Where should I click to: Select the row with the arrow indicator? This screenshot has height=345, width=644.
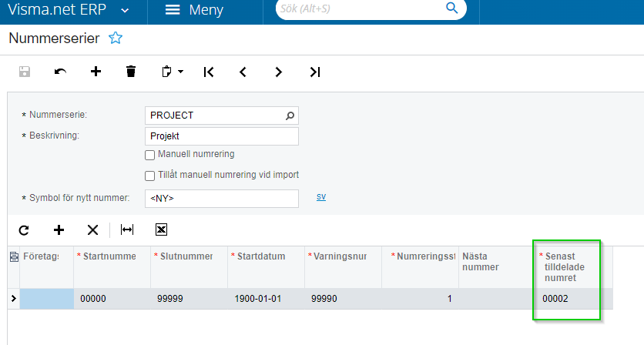(x=14, y=299)
